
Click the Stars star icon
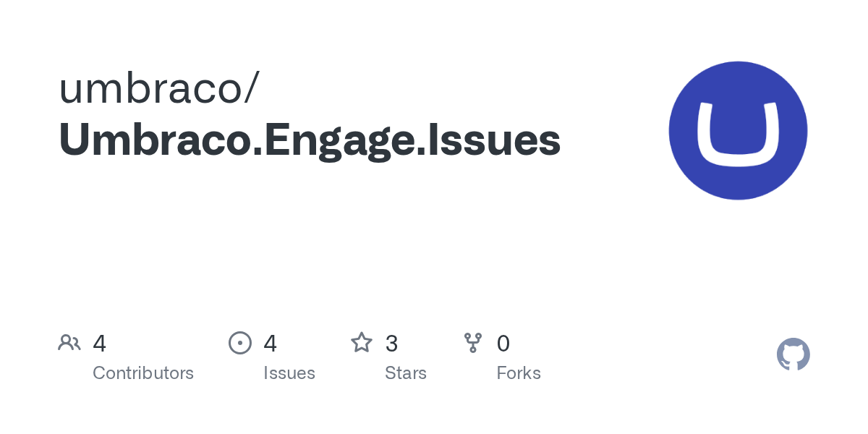[x=362, y=343]
